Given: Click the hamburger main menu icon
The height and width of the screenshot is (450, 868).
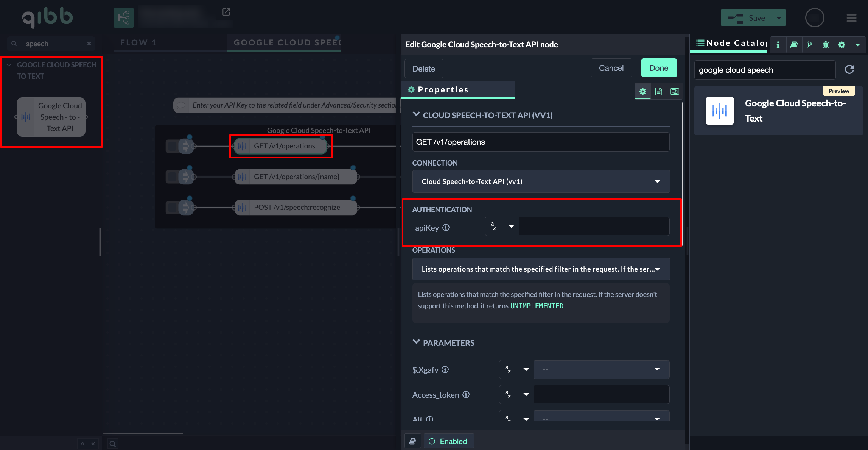Looking at the screenshot, I should (x=851, y=18).
